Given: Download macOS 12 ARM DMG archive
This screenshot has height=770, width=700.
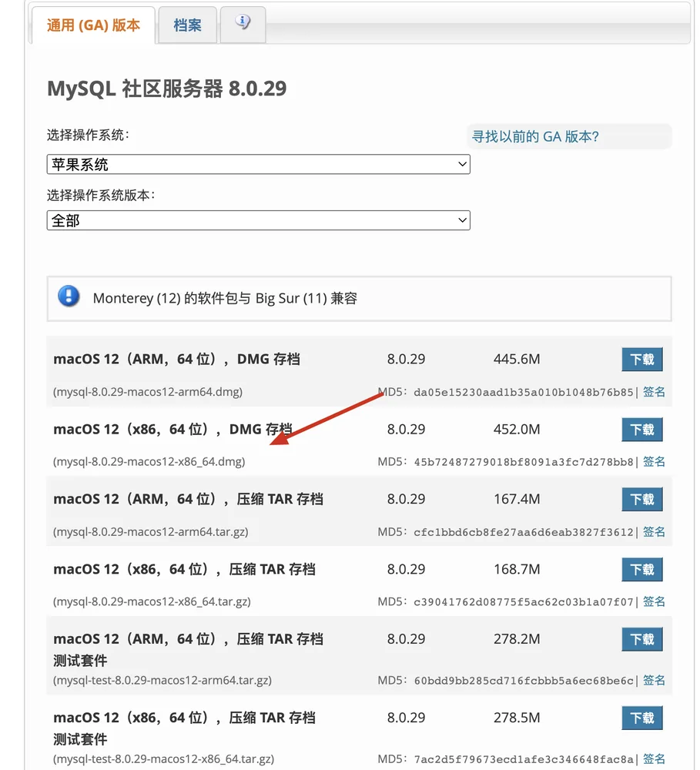Looking at the screenshot, I should coord(642,360).
